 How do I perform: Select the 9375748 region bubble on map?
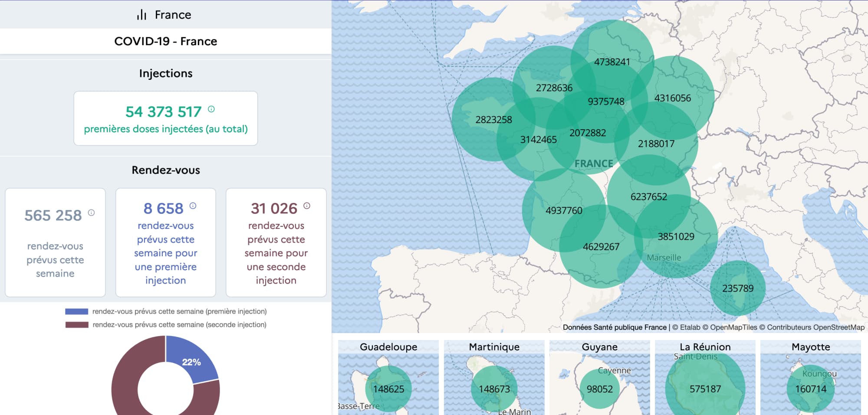(x=606, y=101)
